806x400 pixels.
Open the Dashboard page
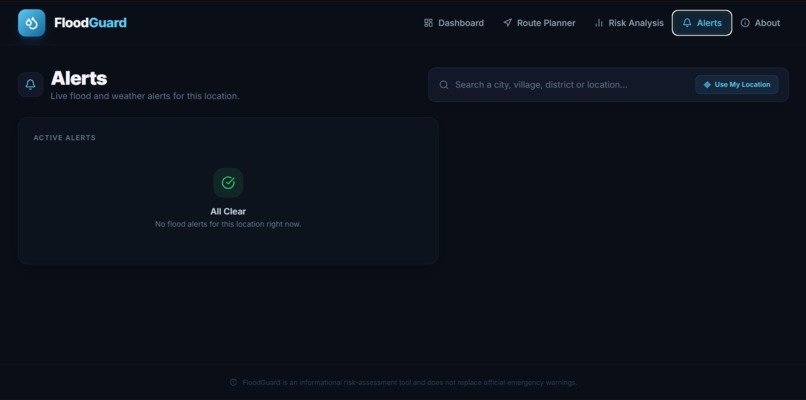pyautogui.click(x=453, y=23)
